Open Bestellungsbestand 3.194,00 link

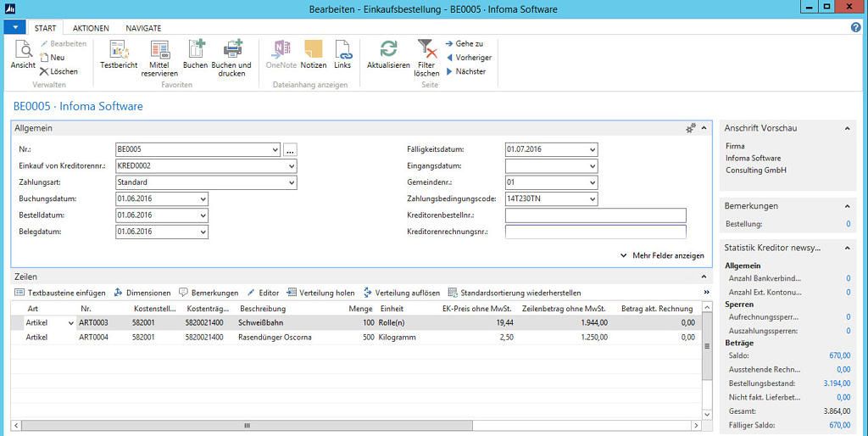(837, 383)
